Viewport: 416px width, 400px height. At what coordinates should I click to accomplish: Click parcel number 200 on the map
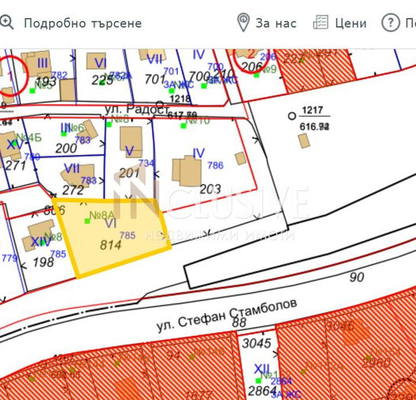pos(66,148)
